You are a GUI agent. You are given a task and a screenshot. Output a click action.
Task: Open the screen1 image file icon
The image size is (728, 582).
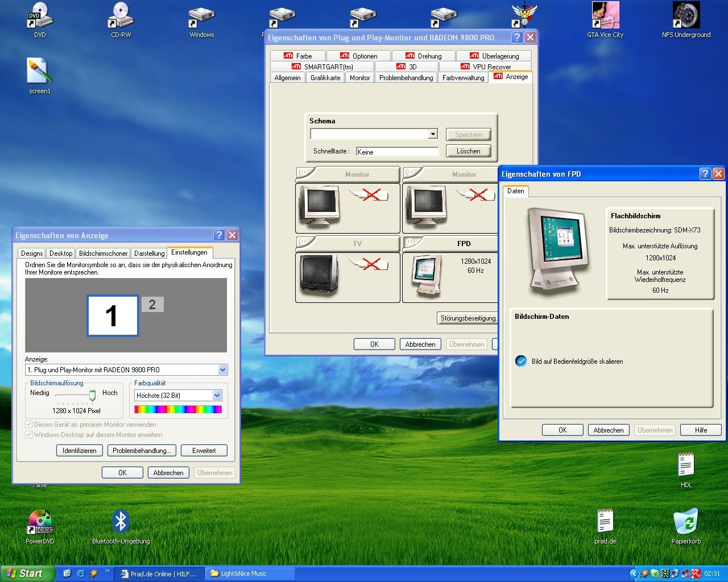tap(40, 71)
